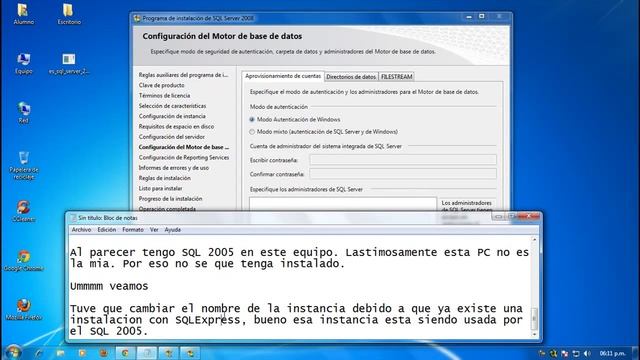Click 'Configuración del servidor' step
This screenshot has height=360, width=640.
click(x=172, y=137)
